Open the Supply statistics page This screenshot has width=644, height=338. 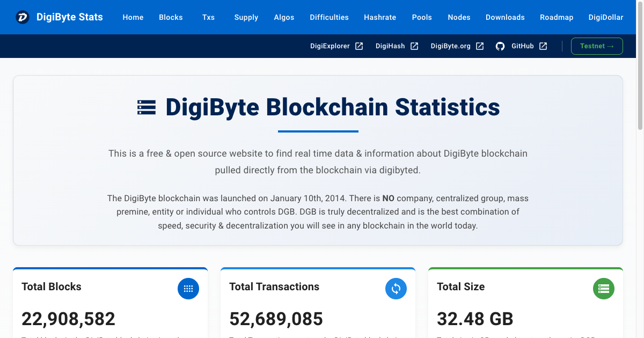tap(246, 17)
